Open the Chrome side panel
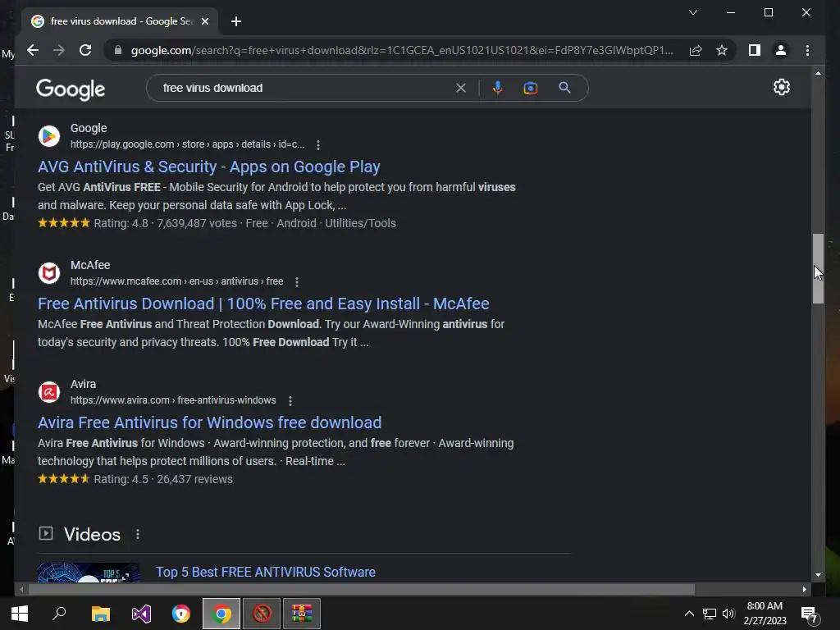This screenshot has height=630, width=840. pos(755,50)
